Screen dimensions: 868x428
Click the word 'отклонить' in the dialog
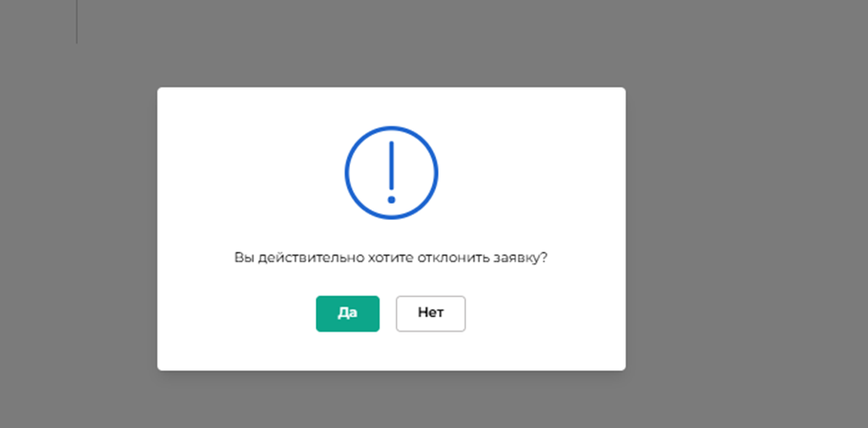point(452,258)
